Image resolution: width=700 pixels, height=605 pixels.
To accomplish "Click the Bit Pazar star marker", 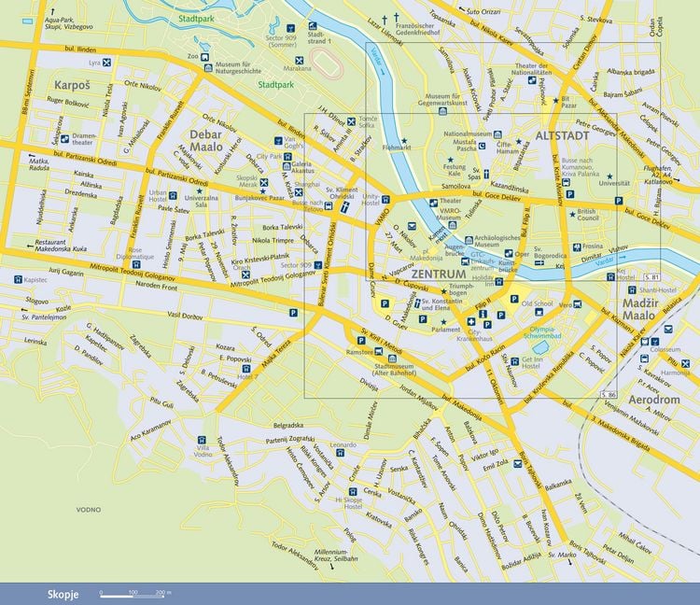I will click(556, 101).
